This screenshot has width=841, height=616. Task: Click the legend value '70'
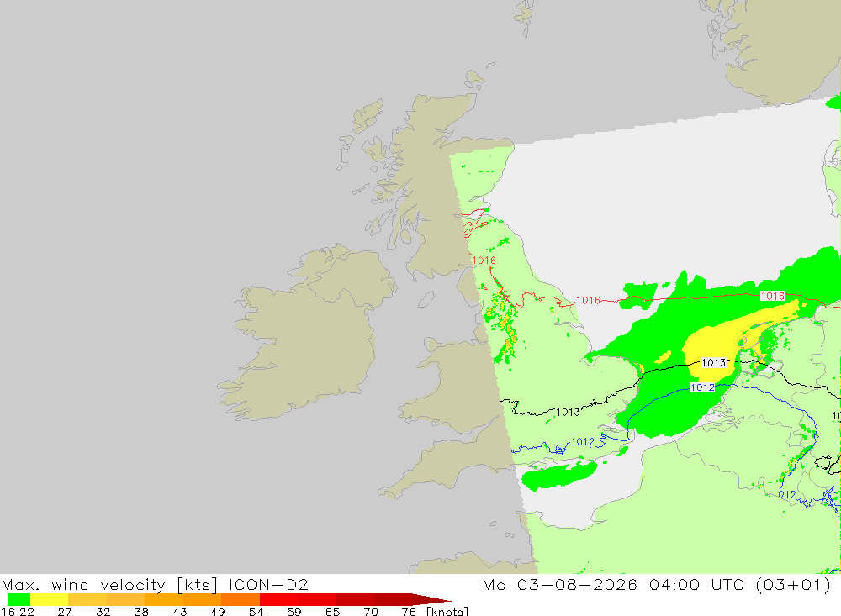click(371, 612)
